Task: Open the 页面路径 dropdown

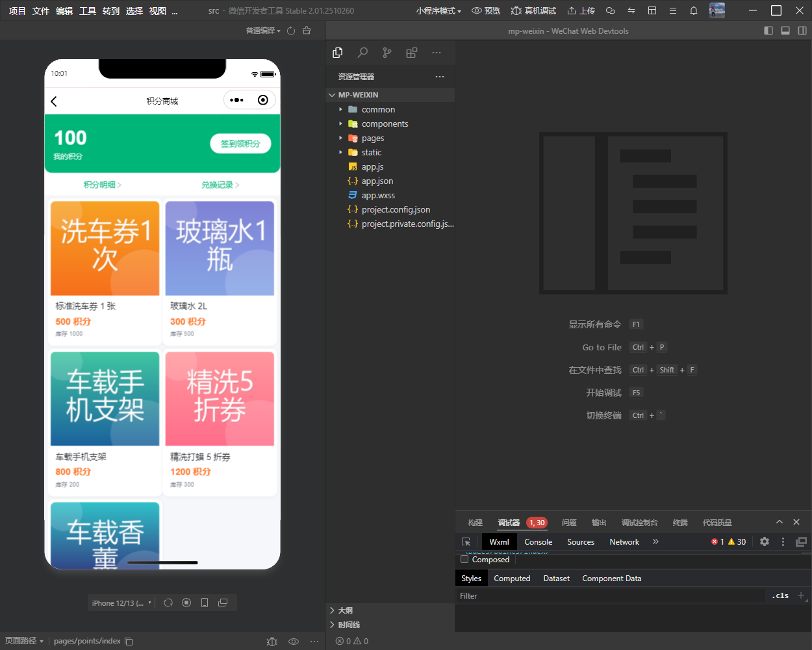Action: tap(24, 641)
